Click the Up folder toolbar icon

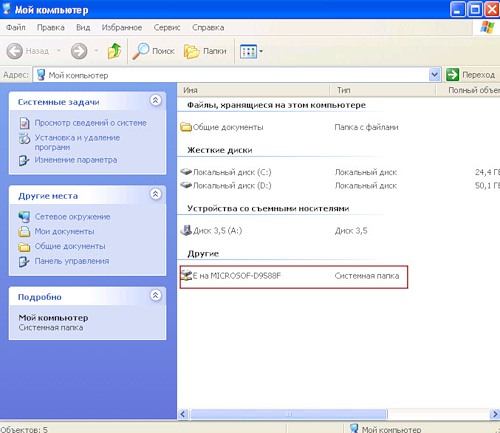click(114, 51)
